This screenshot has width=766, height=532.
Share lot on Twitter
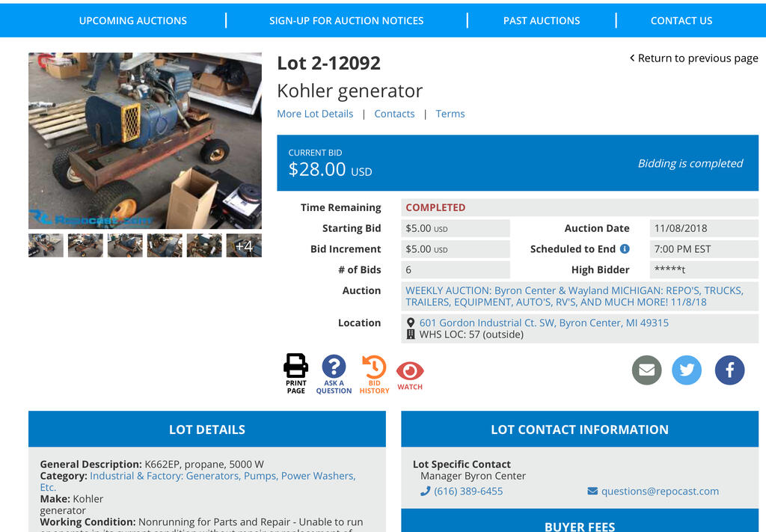(x=687, y=370)
